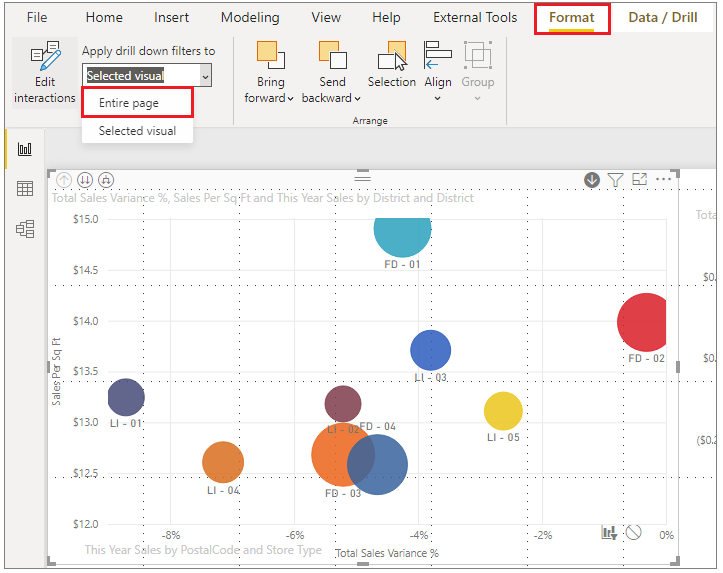Select the LI - 01 dark purple bubble

(126, 397)
